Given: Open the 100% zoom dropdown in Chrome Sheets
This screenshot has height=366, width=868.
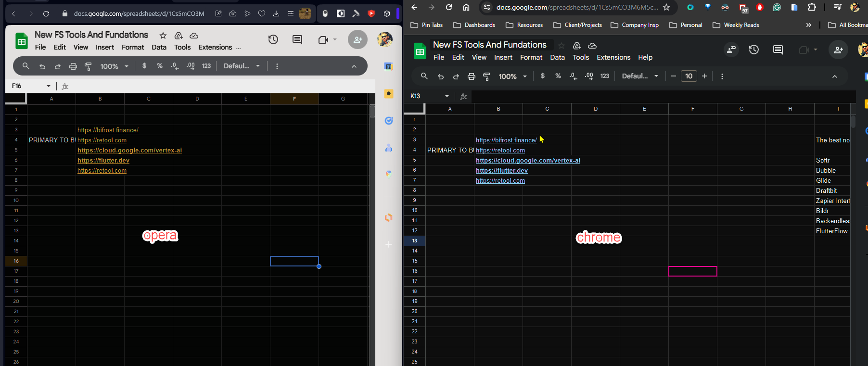Looking at the screenshot, I should 513,76.
